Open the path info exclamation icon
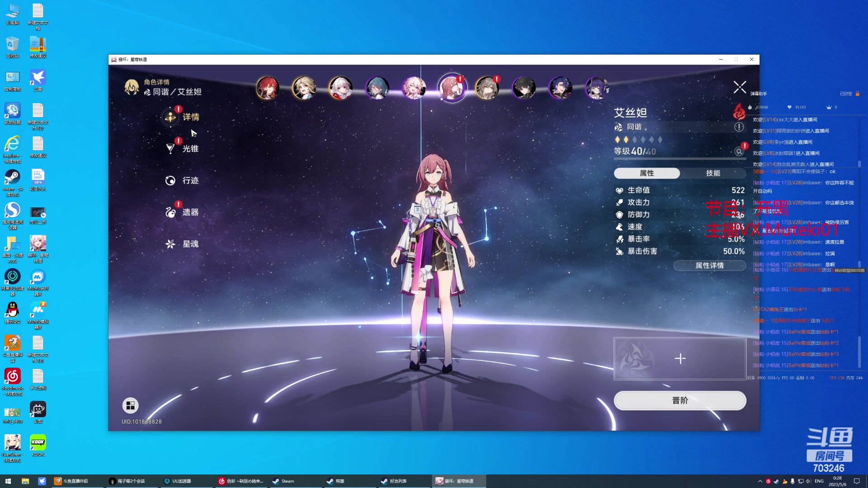 [739, 127]
